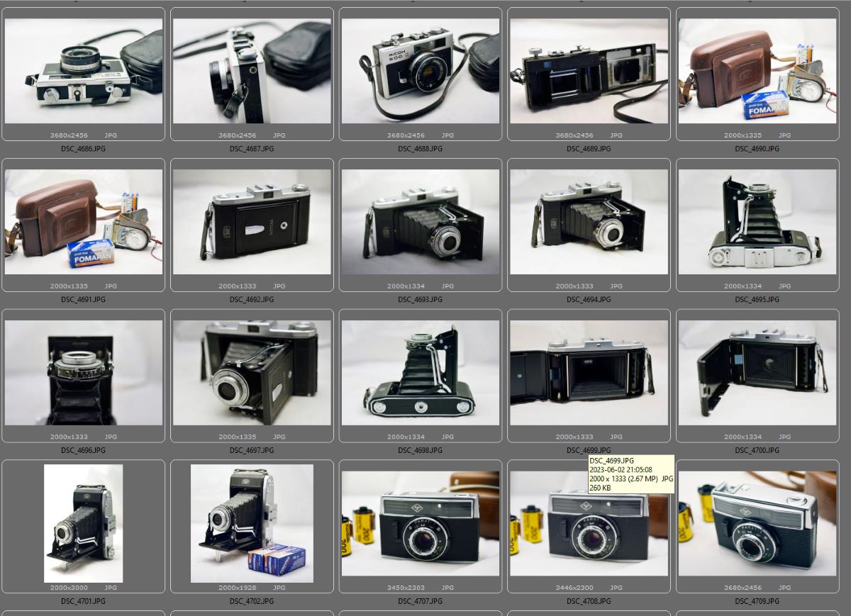
Task: Click the 3446x2300 size label under DSC_4708
Action: point(574,588)
